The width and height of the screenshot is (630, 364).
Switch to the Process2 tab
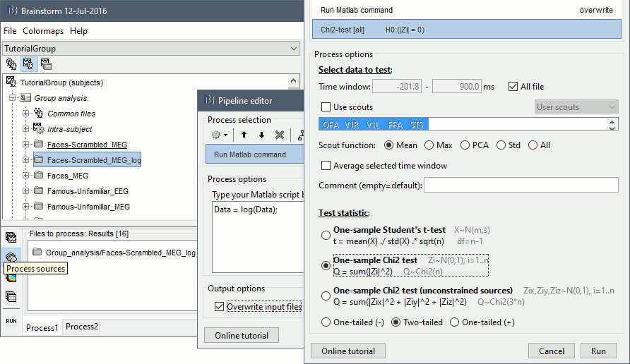coord(82,327)
